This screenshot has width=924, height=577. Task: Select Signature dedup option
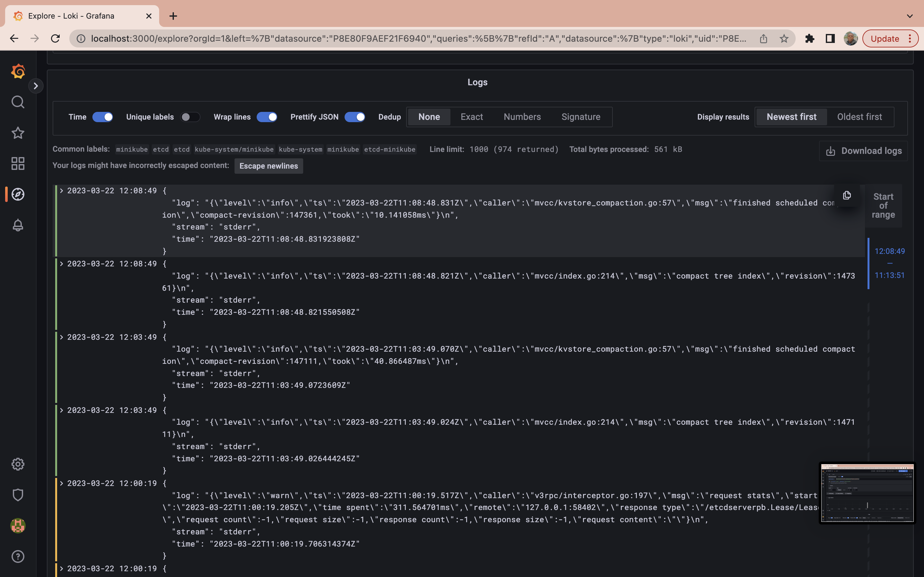pos(581,117)
